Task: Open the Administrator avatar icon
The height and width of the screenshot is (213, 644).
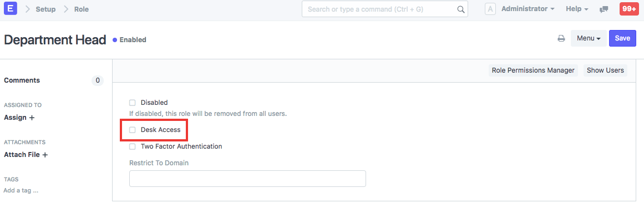Action: (x=490, y=9)
